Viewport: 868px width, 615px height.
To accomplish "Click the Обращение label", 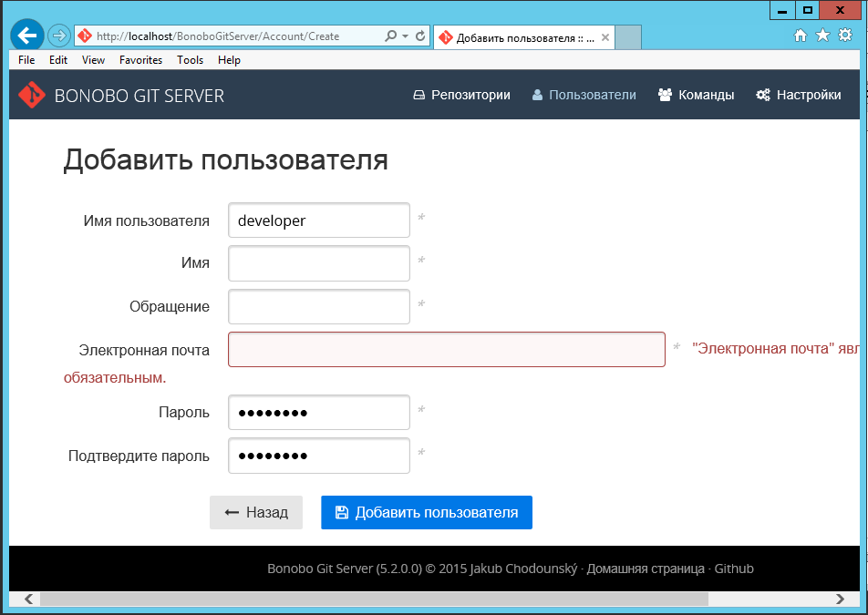I will click(x=170, y=306).
